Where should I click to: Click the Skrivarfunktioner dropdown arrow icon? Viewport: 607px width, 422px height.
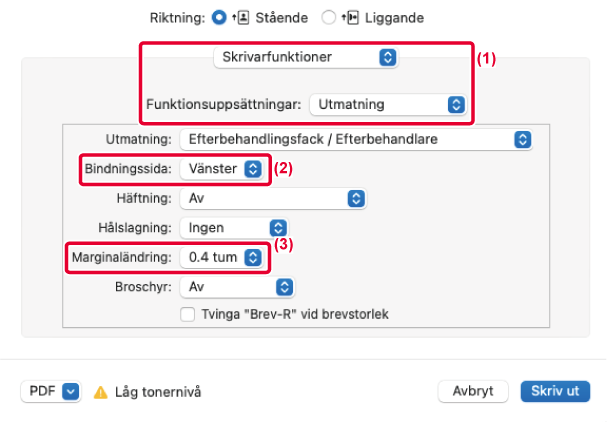point(388,57)
